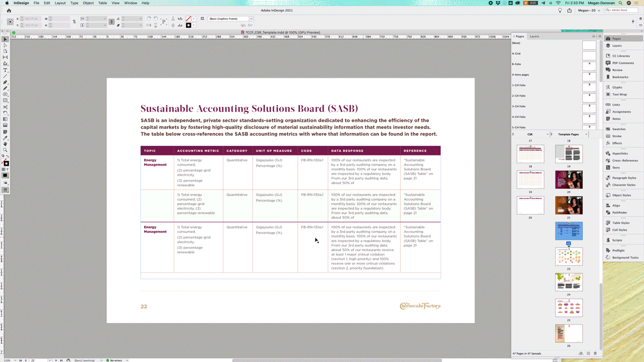Image resolution: width=644 pixels, height=362 pixels.
Task: Select the Eyedropper tool
Action: click(5, 138)
